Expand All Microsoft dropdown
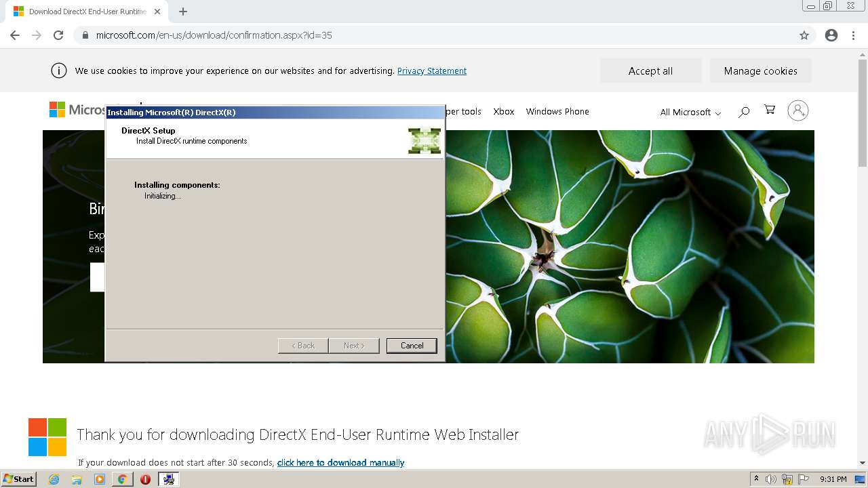Image resolution: width=868 pixels, height=488 pixels. coord(690,112)
